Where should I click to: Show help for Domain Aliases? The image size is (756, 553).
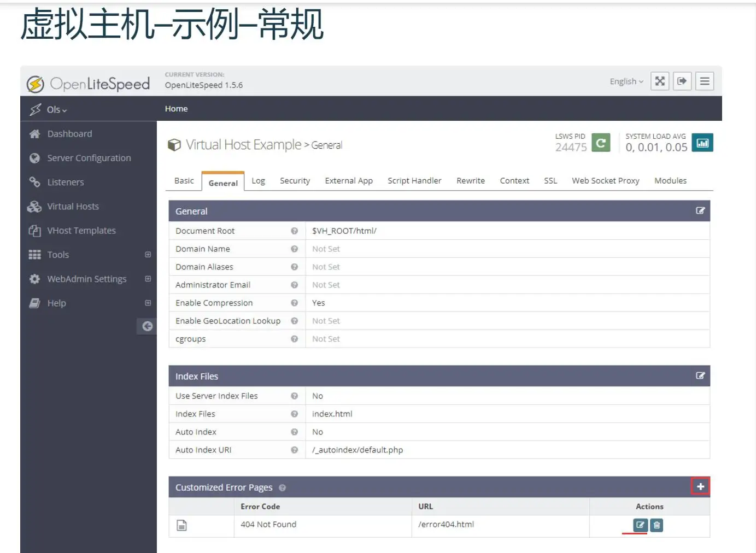pos(294,267)
